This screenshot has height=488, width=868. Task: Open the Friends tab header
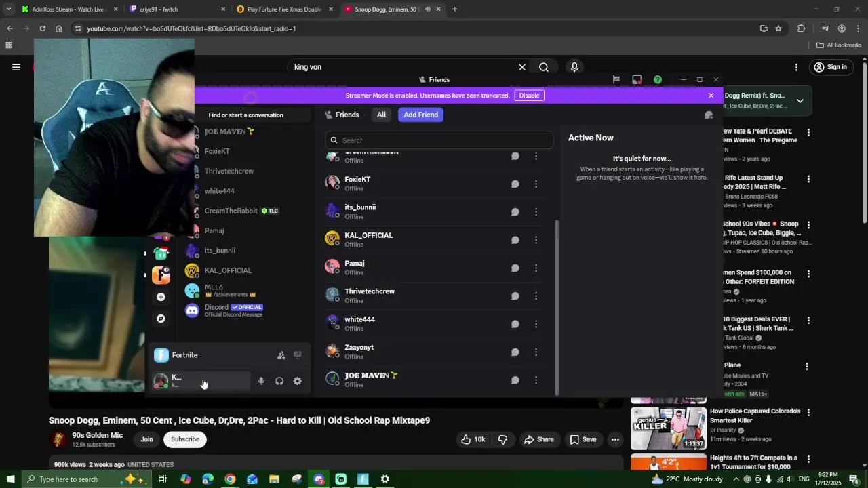tap(342, 115)
